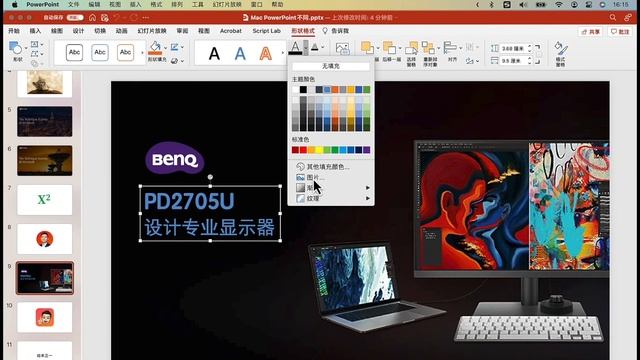
Task: Open the 形状格式 ribbon tab
Action: (303, 31)
